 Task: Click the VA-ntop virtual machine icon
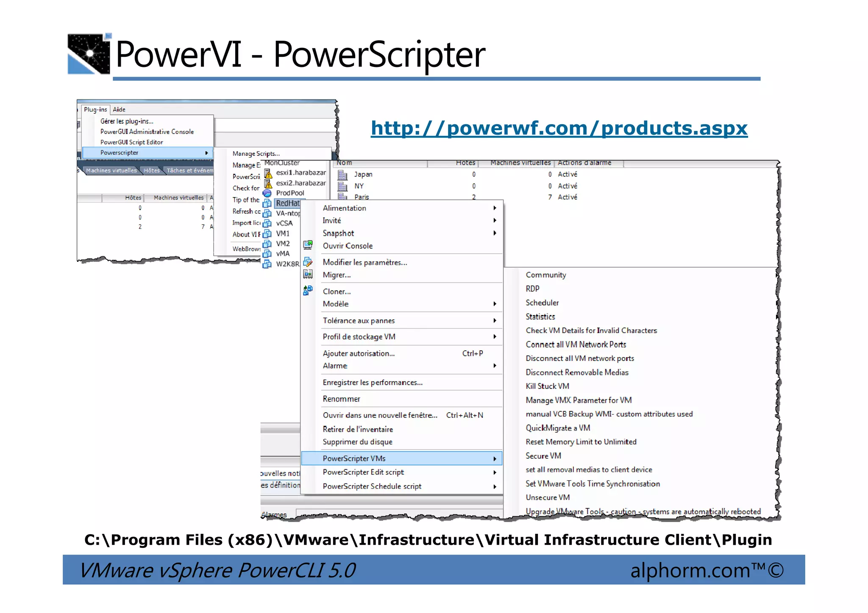267,214
